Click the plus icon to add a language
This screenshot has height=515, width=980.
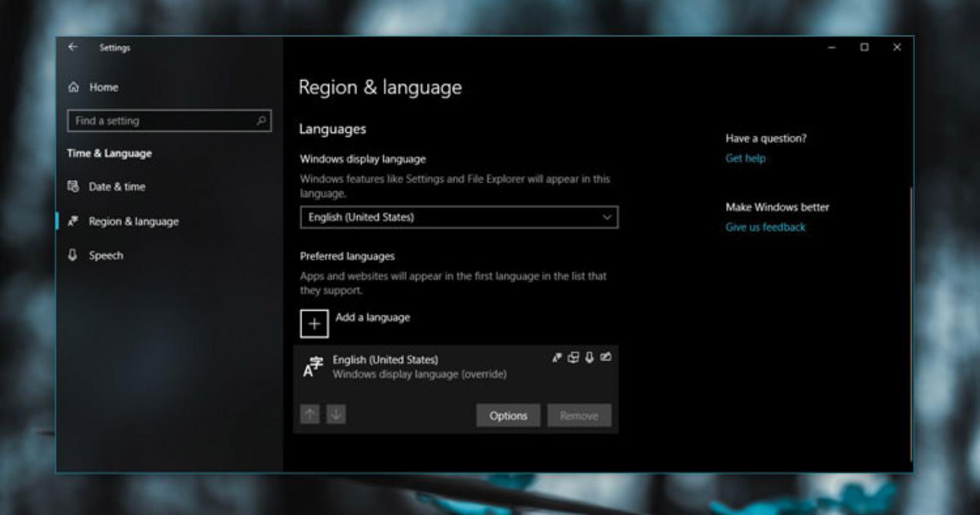tap(314, 324)
